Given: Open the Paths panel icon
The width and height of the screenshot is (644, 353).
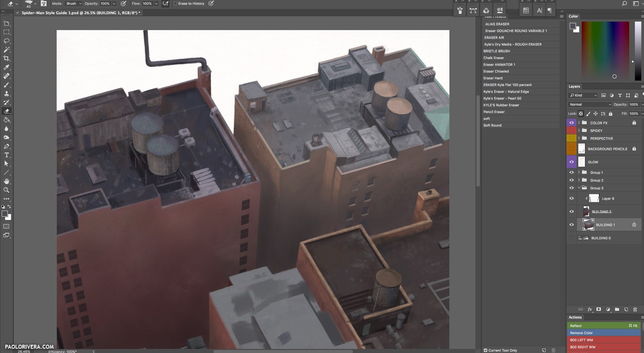Looking at the screenshot, I should (x=473, y=10).
